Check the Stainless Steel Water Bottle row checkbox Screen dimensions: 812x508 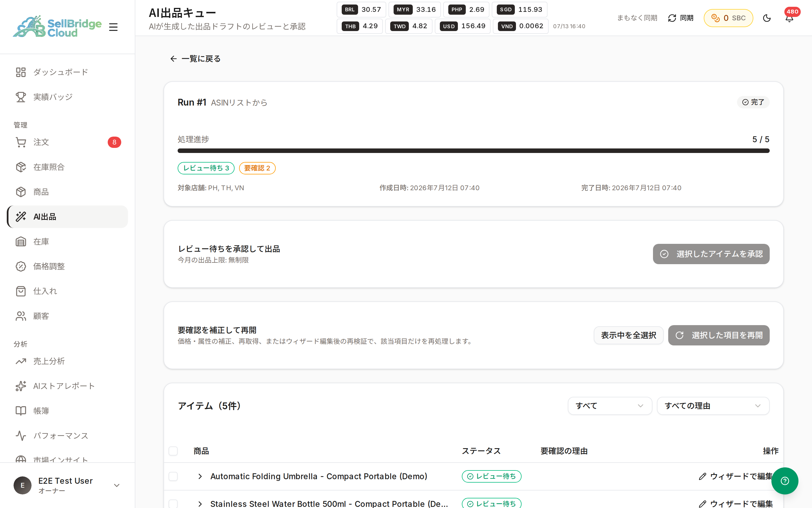[x=173, y=504]
